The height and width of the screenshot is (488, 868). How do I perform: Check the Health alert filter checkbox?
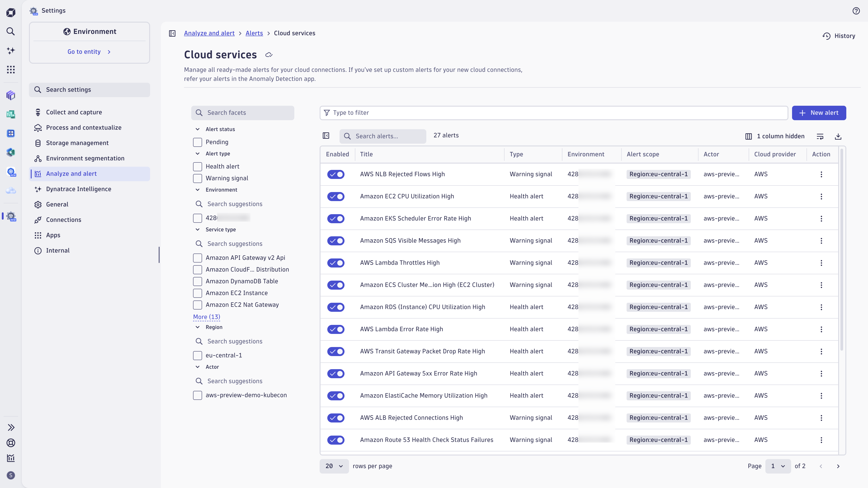point(198,166)
